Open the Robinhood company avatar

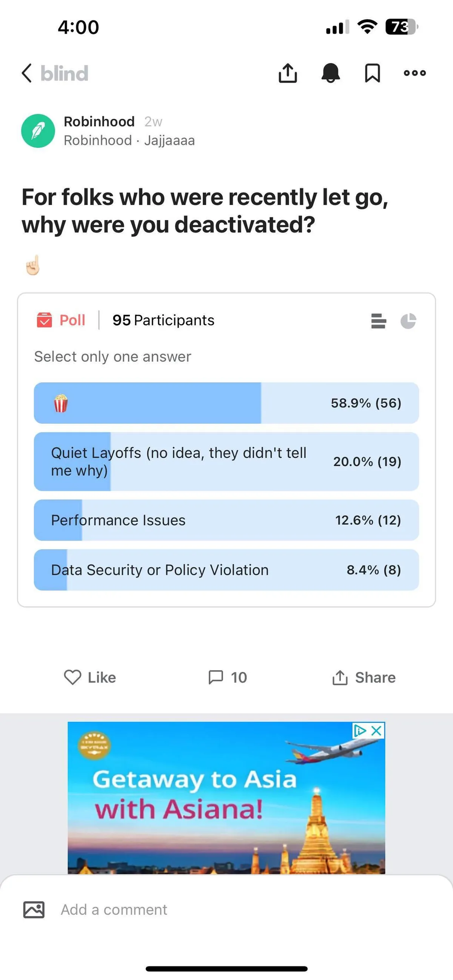point(38,131)
